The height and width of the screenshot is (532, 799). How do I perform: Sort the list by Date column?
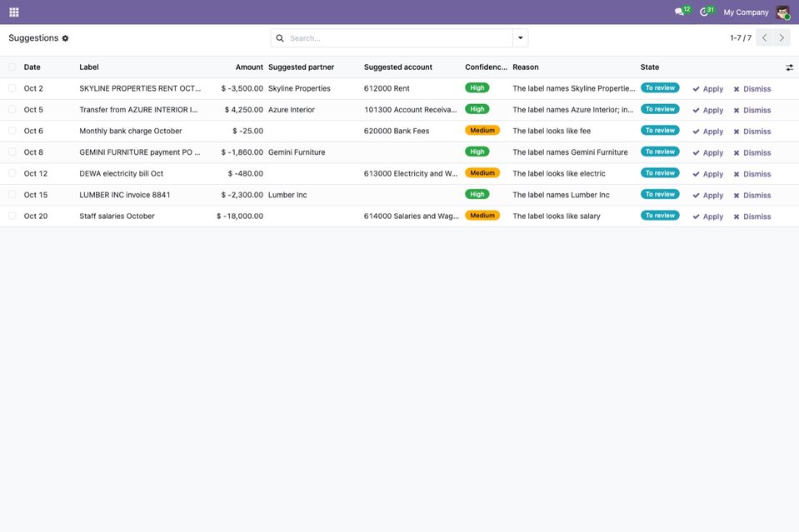click(32, 67)
